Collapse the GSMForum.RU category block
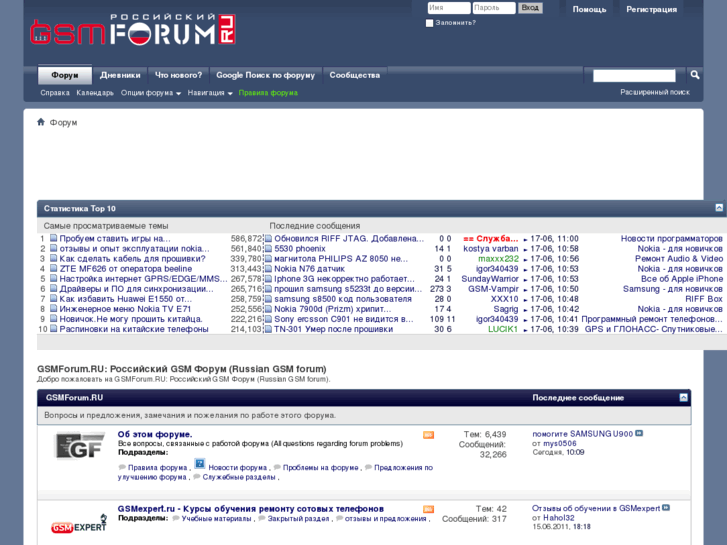This screenshot has height=545, width=727. [683, 398]
